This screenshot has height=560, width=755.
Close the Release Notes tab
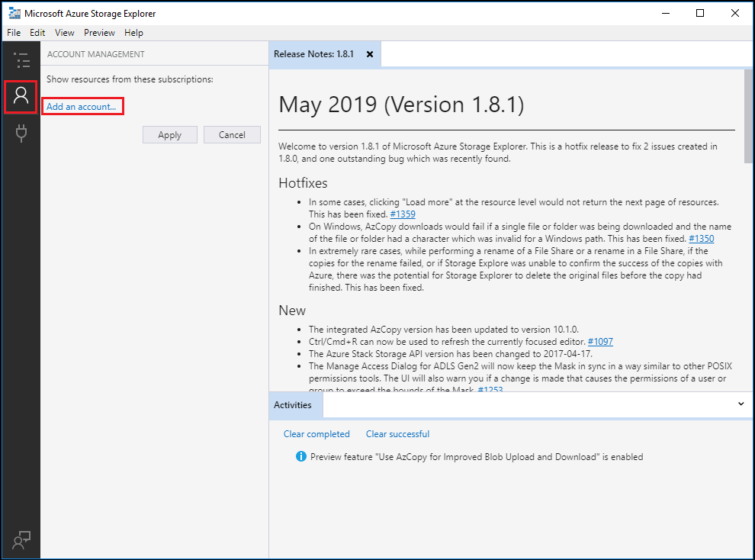(370, 54)
